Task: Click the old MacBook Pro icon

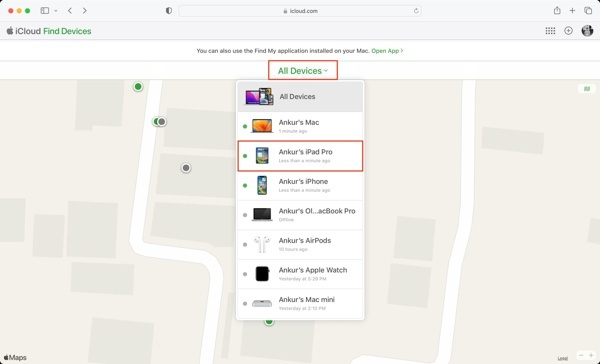Action: [x=262, y=215]
